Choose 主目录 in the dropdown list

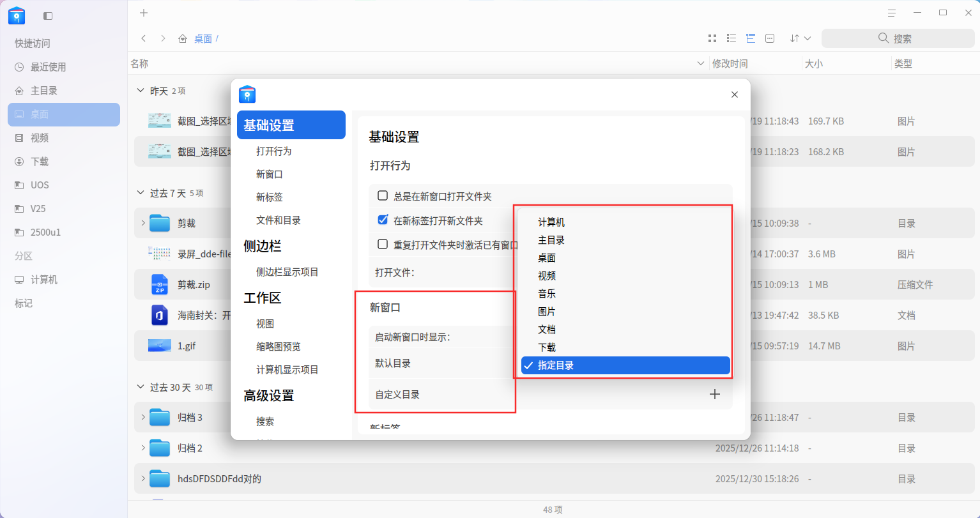(625, 240)
